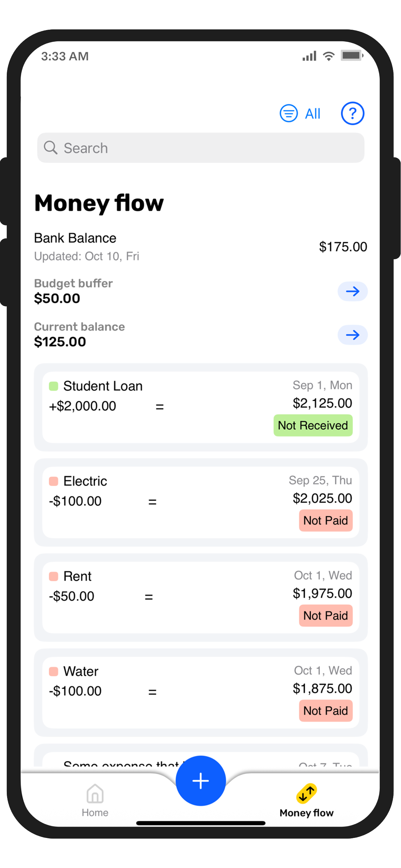401x868 pixels.
Task: Toggle Rent Not Paid status
Action: (x=325, y=615)
